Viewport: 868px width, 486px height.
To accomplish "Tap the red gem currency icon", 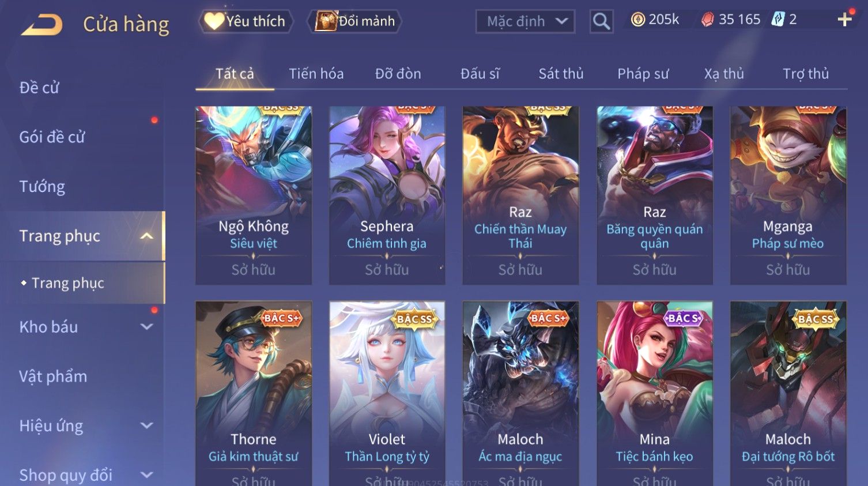I will [x=707, y=20].
